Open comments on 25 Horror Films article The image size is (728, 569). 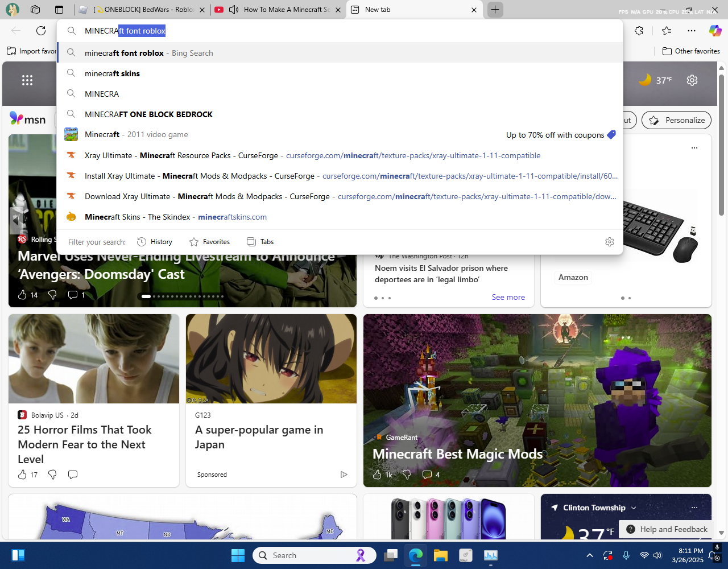point(73,475)
